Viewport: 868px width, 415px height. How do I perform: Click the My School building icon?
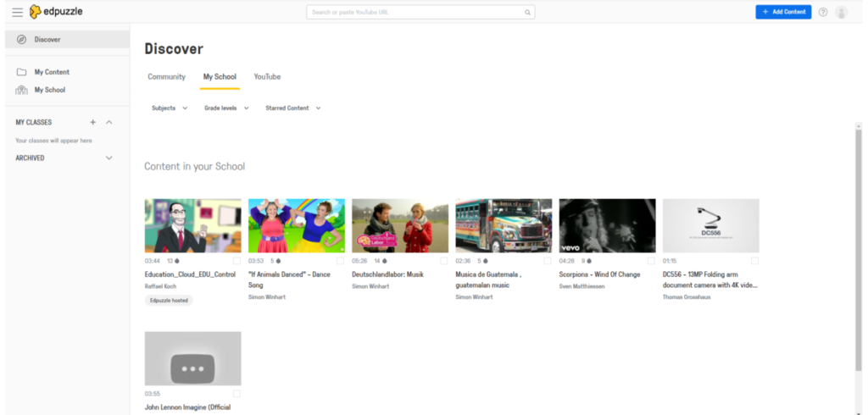click(21, 90)
